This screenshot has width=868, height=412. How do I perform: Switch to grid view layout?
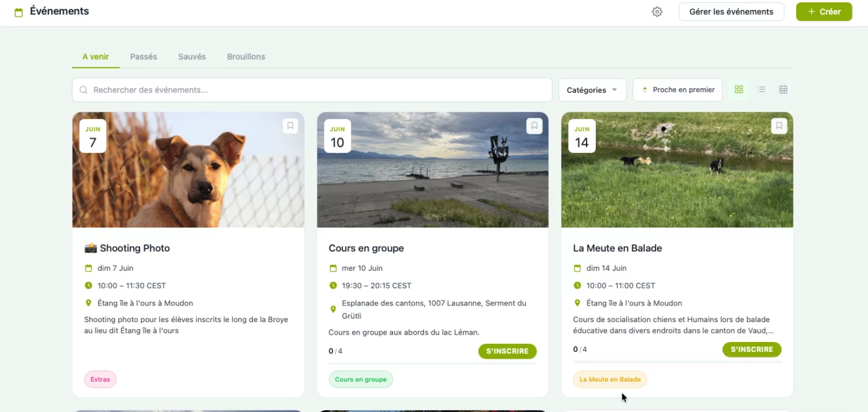[738, 90]
